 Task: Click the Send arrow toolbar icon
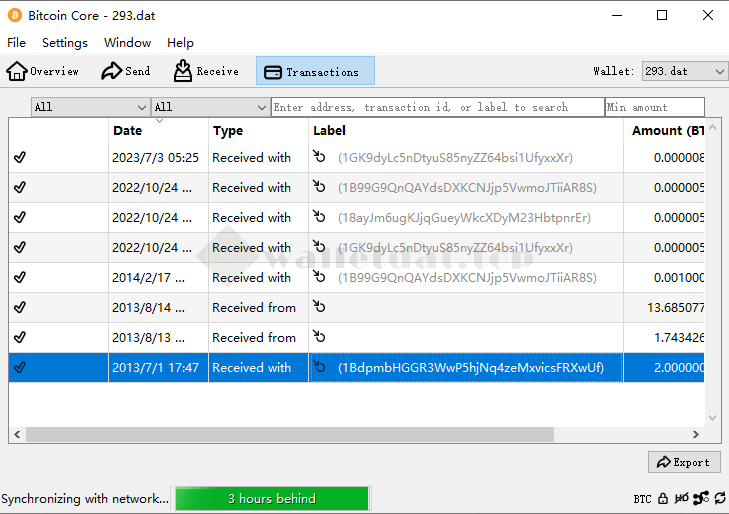pos(111,71)
